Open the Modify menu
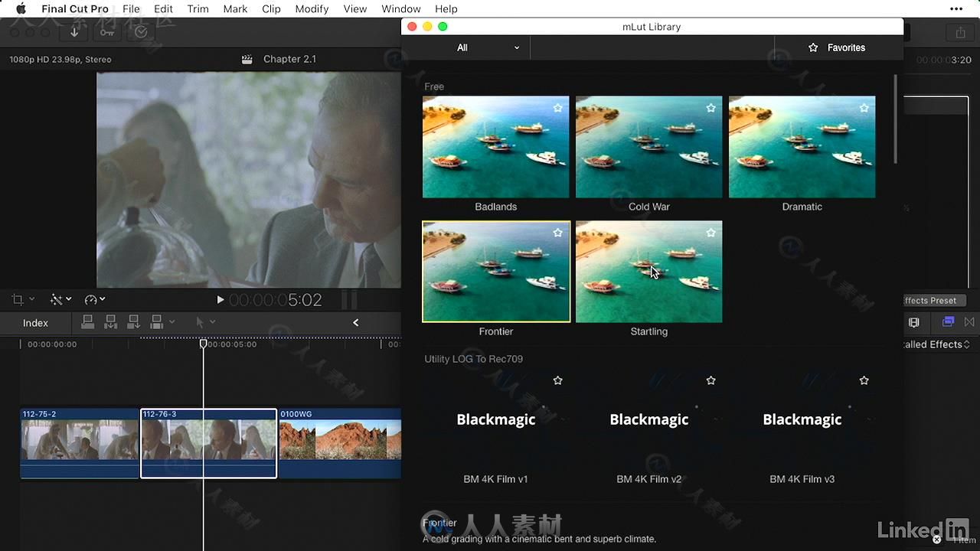This screenshot has height=551, width=980. tap(312, 9)
